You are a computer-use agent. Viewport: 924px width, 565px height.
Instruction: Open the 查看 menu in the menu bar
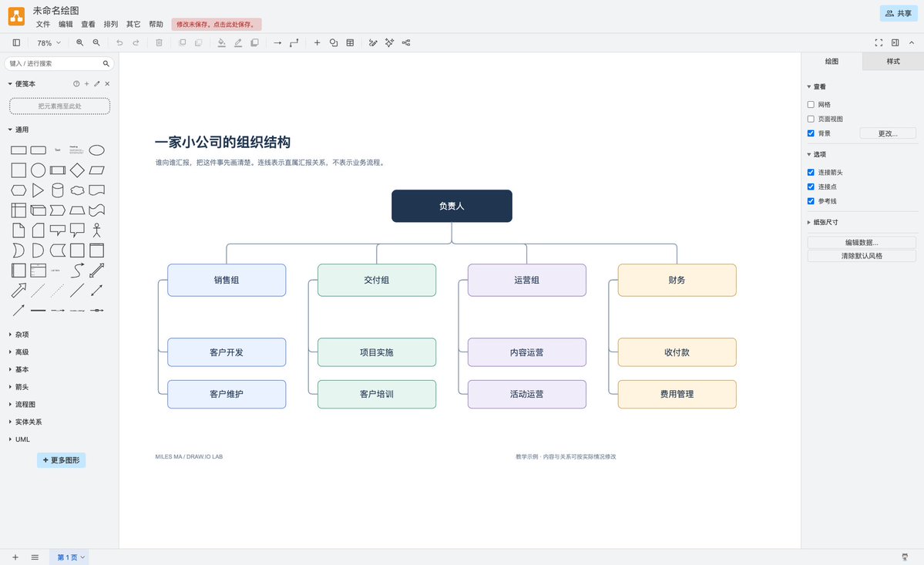click(88, 24)
